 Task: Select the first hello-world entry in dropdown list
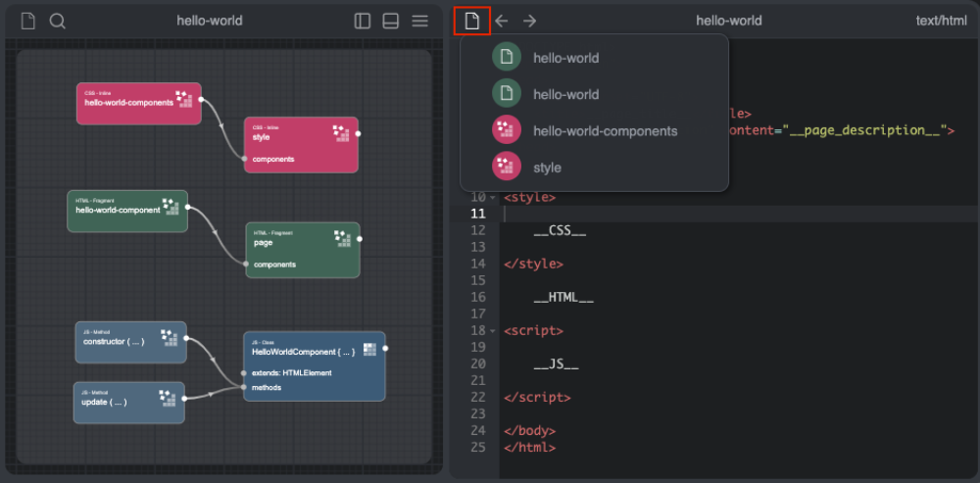pos(565,58)
